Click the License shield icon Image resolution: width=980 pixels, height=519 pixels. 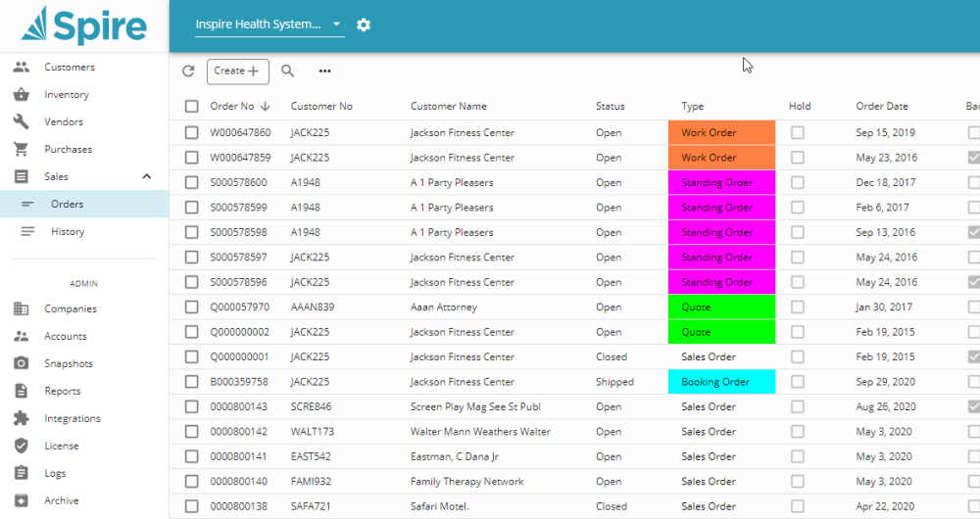(22, 446)
